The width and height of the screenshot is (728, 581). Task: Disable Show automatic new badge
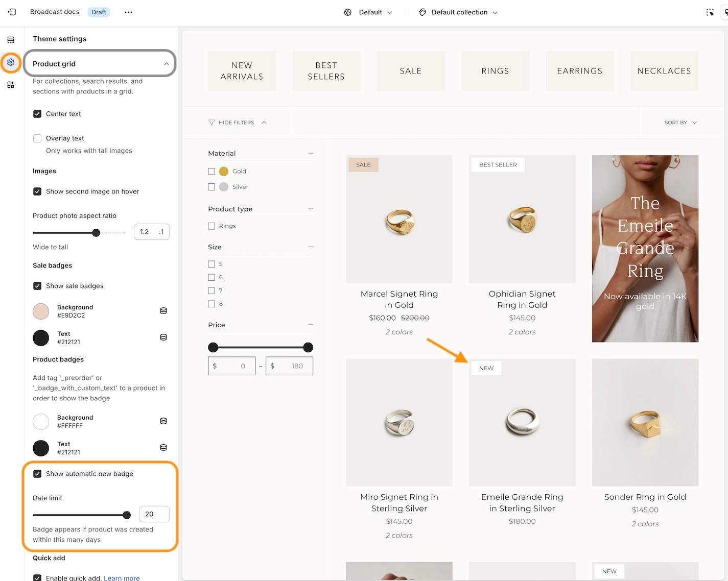37,474
